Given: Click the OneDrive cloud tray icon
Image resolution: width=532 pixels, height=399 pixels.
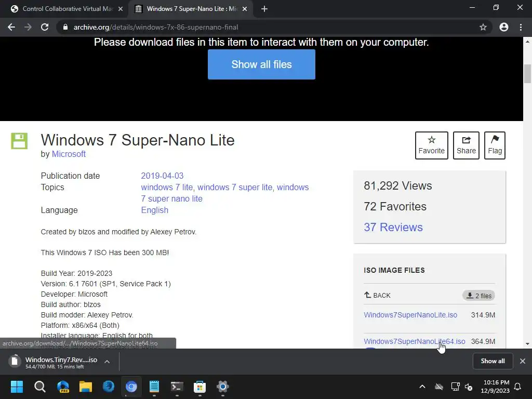Looking at the screenshot, I should [439, 387].
